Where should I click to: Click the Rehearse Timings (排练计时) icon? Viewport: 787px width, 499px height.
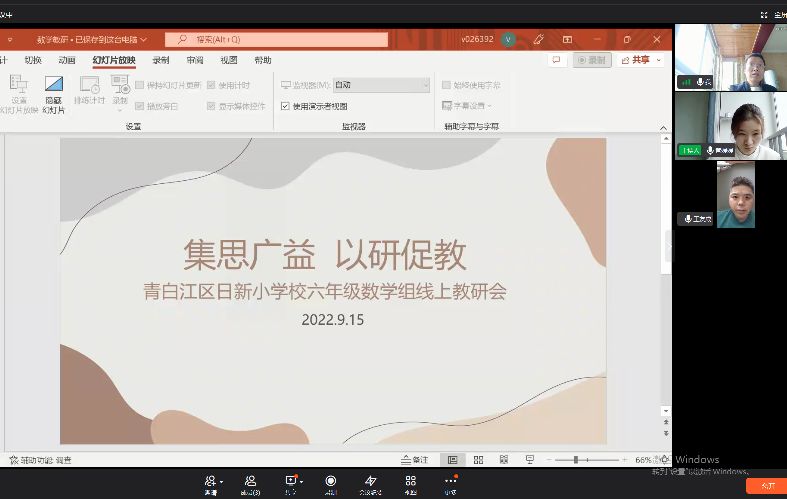pyautogui.click(x=89, y=86)
